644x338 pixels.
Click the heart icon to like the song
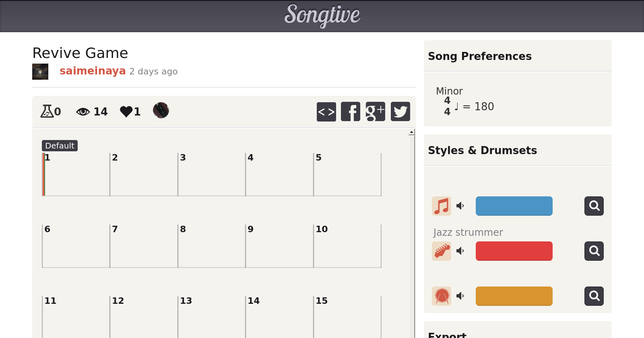point(126,111)
